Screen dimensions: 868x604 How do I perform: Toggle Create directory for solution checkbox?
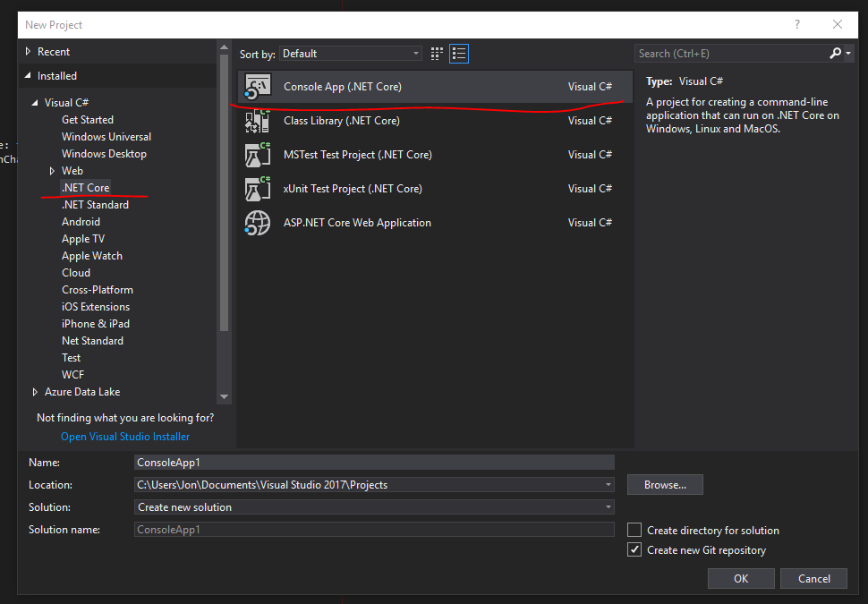click(x=634, y=530)
